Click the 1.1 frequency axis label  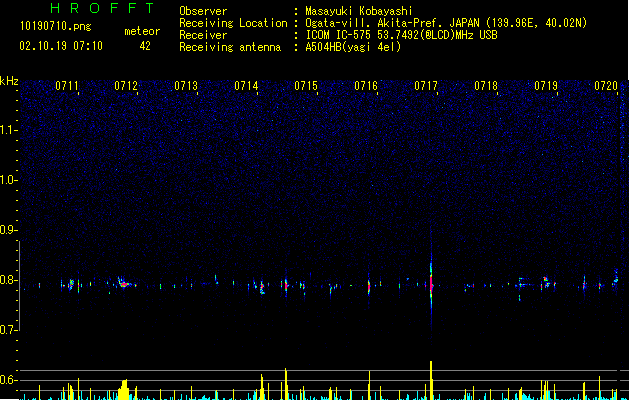coord(8,130)
